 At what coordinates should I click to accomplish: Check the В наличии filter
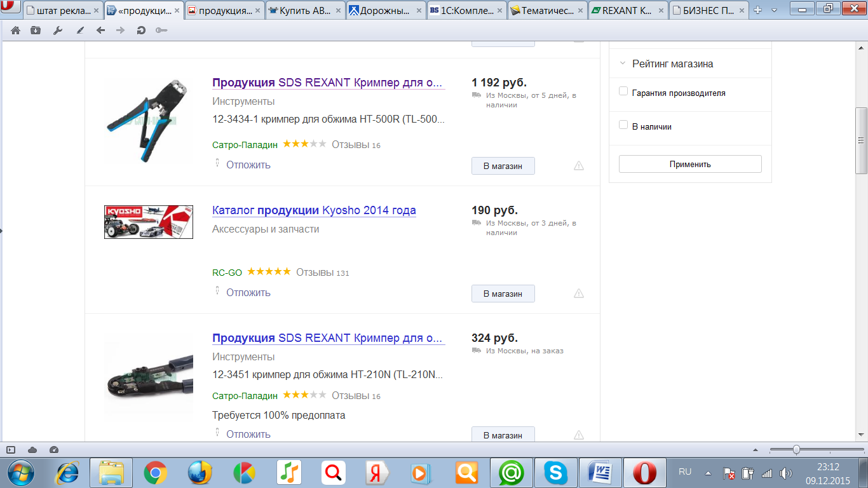[623, 125]
